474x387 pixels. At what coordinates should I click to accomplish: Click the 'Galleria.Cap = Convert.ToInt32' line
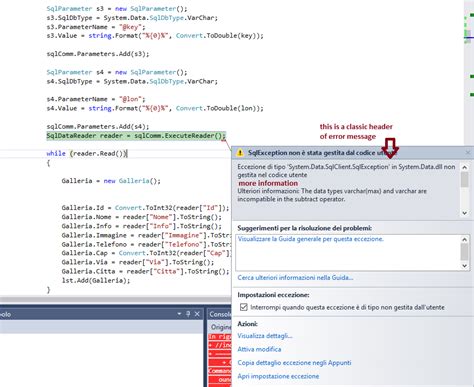[x=146, y=253]
